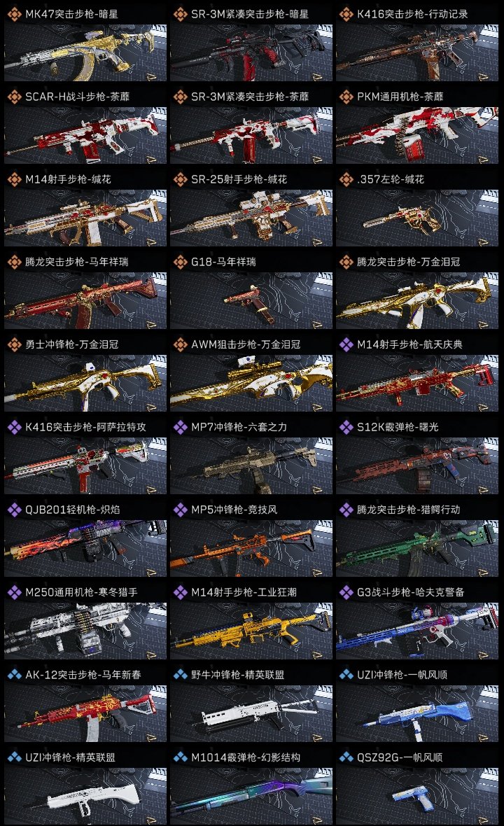Click the S12K霰弹枪-曙光 name label
This screenshot has width=504, height=826.
tap(398, 427)
